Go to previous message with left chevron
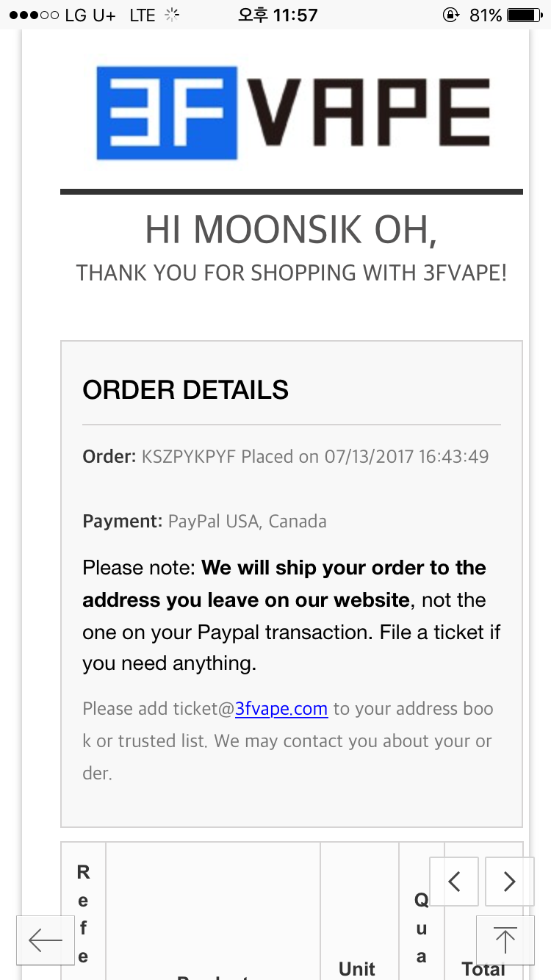This screenshot has width=551, height=980. (x=454, y=881)
